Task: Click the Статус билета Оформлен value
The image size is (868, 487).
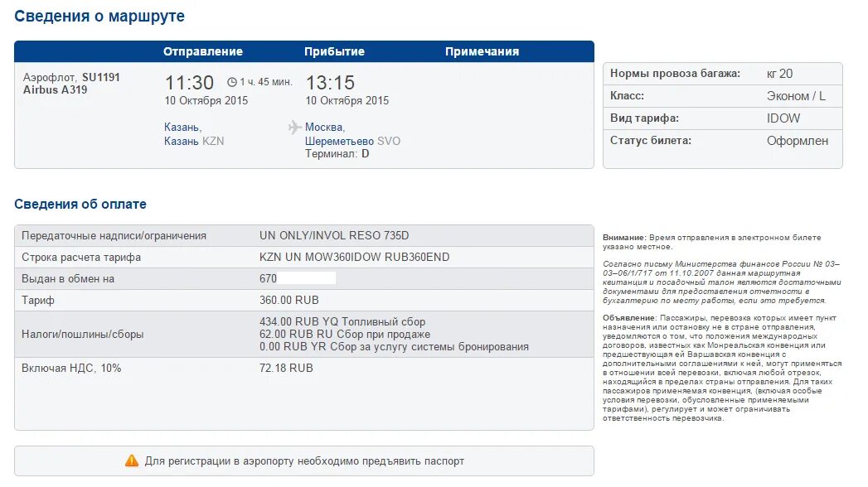Action: [797, 141]
